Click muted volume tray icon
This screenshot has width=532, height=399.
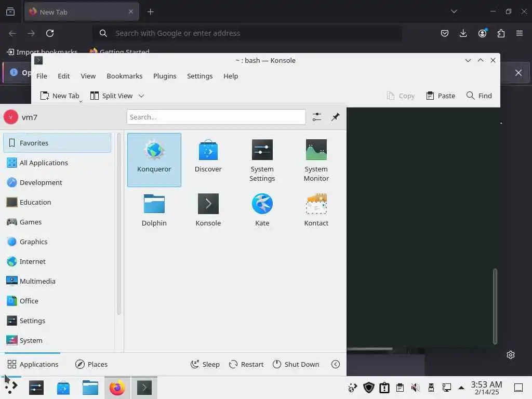416,388
